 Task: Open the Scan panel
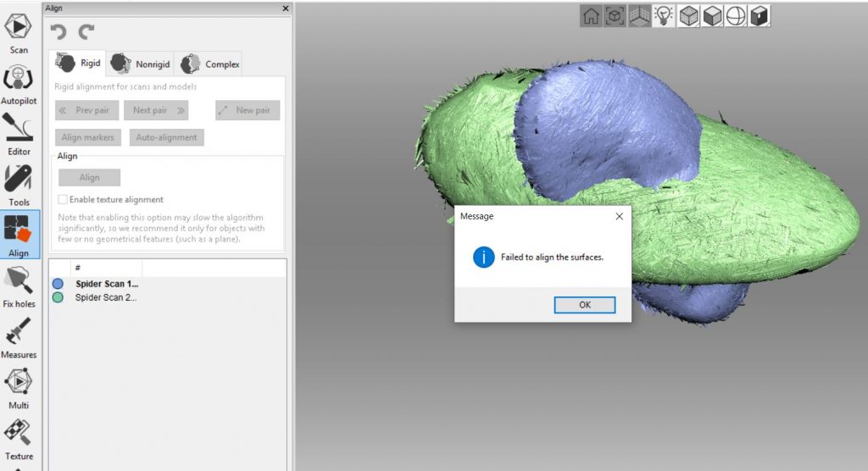pyautogui.click(x=19, y=33)
